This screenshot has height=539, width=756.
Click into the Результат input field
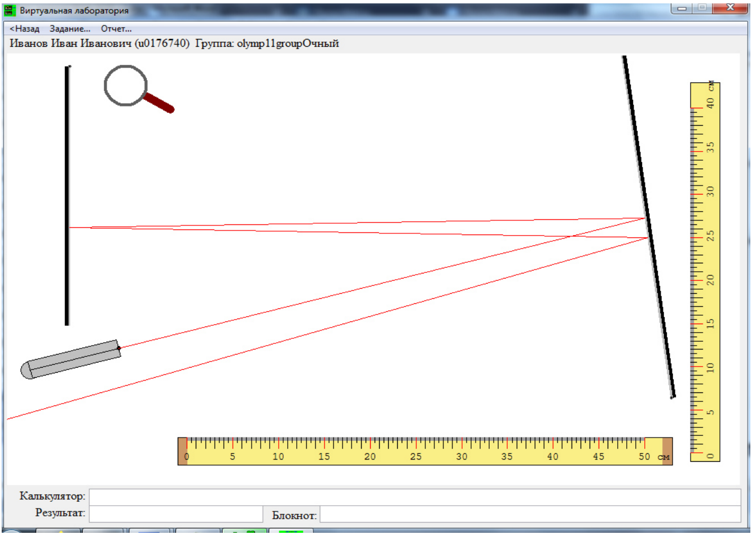pyautogui.click(x=176, y=514)
